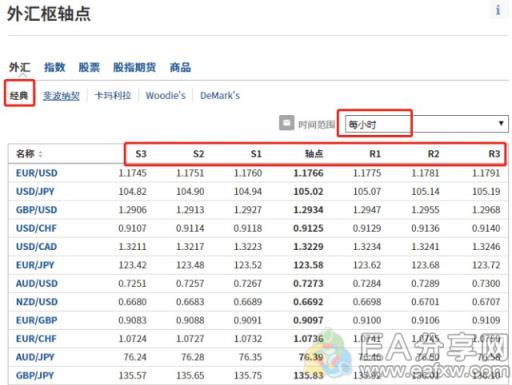
Task: Click EUR/CHF S2 value 1.0727
Action: [x=190, y=339]
